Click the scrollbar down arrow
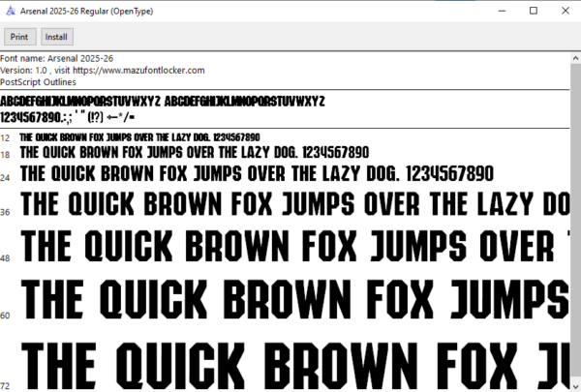The height and width of the screenshot is (392, 581). [x=575, y=385]
